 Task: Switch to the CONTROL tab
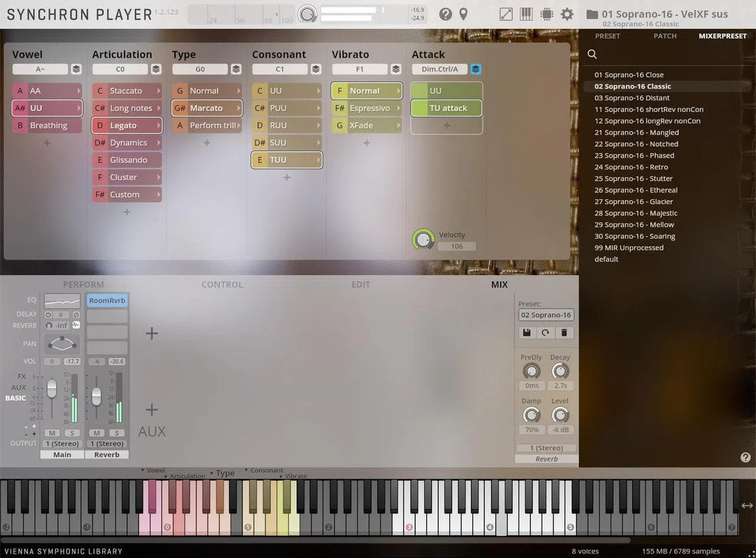coord(222,284)
